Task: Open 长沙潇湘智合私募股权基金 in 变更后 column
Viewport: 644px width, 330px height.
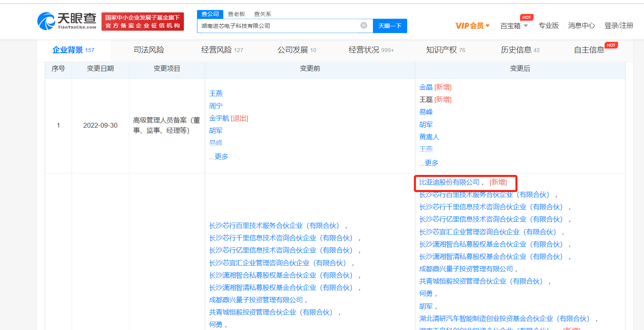Action: [491, 244]
